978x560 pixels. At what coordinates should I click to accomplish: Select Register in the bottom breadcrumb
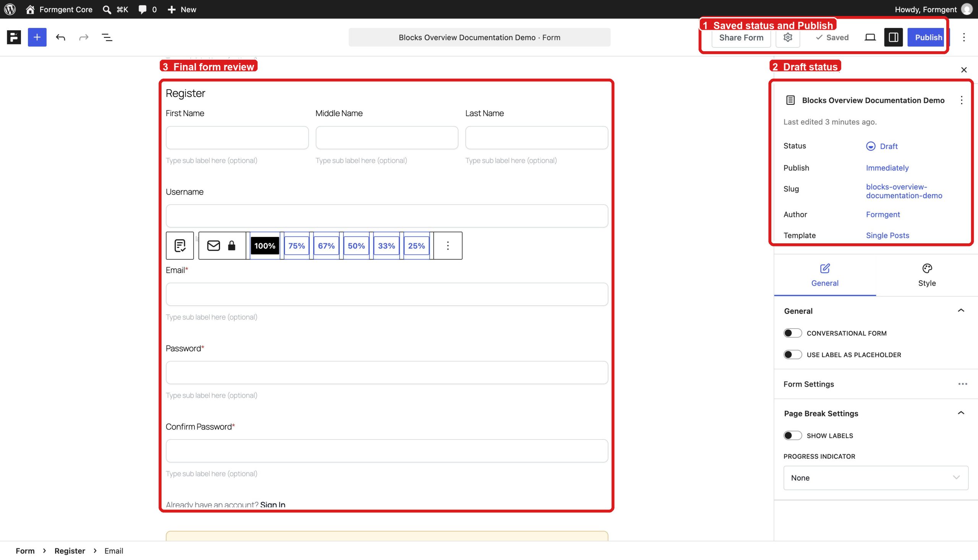click(x=70, y=551)
